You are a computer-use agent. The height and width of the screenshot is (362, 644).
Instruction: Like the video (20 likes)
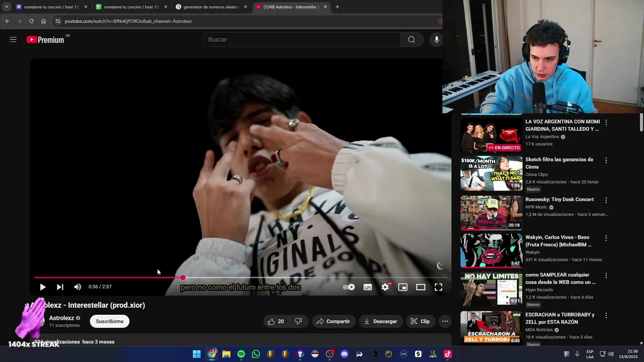(x=276, y=321)
